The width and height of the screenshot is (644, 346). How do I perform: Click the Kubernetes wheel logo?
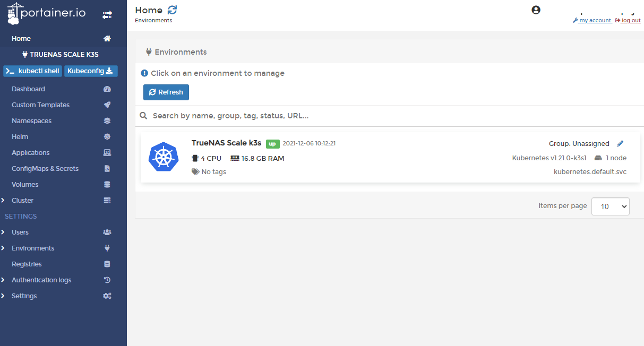tap(164, 157)
